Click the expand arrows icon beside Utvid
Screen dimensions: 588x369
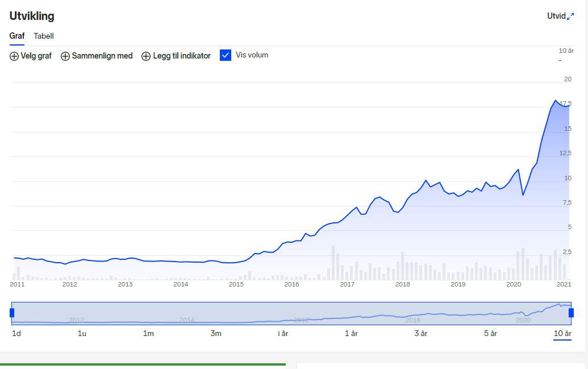[x=570, y=16]
